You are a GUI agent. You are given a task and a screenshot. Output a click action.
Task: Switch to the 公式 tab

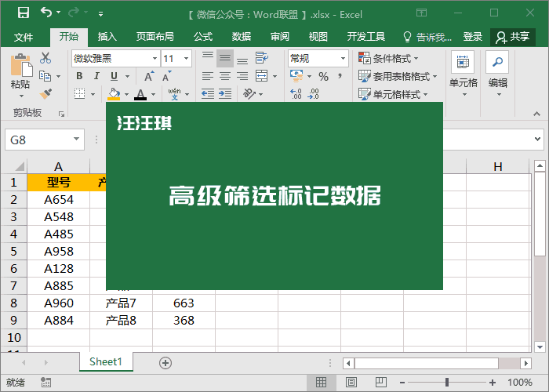(x=203, y=37)
